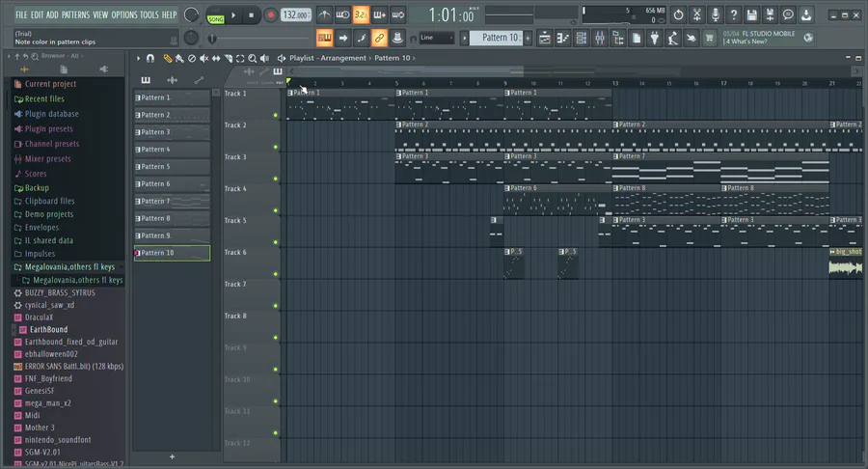Choose the Select tool in playlist toolbar

[240, 58]
